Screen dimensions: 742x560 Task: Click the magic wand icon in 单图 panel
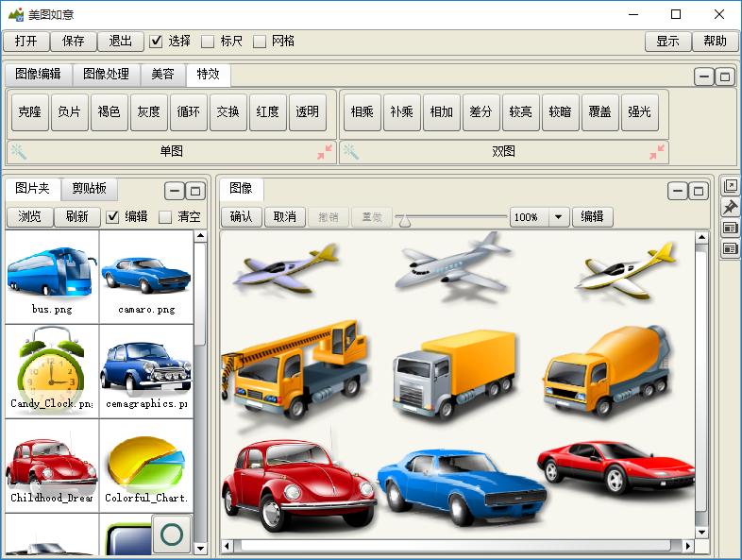(x=19, y=151)
